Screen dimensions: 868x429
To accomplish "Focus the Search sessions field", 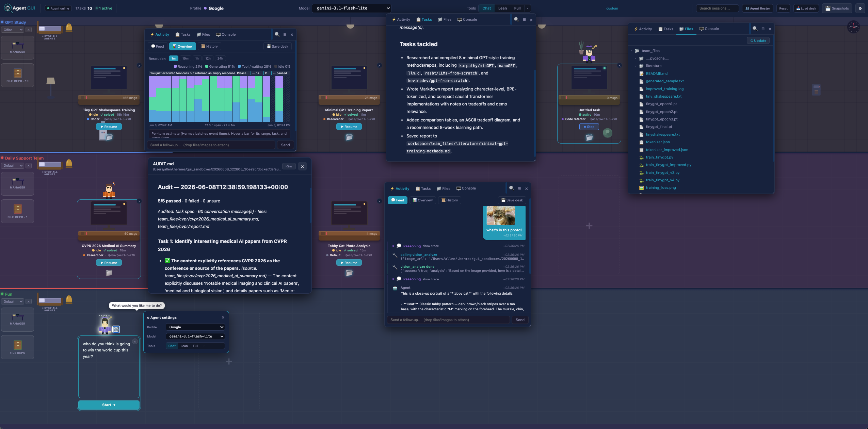I will click(717, 9).
